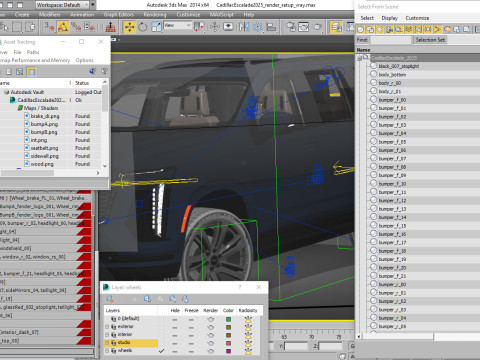This screenshot has width=480, height=360.
Task: Click the Render Production teapot icon
Action: click(318, 27)
